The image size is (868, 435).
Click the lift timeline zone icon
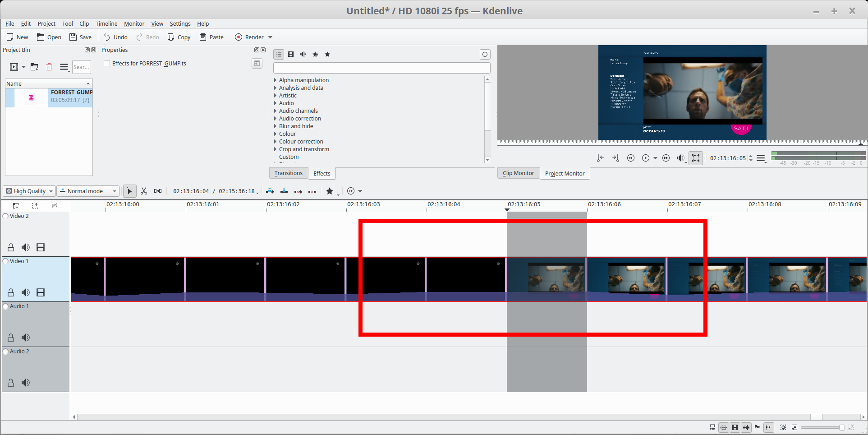point(312,191)
